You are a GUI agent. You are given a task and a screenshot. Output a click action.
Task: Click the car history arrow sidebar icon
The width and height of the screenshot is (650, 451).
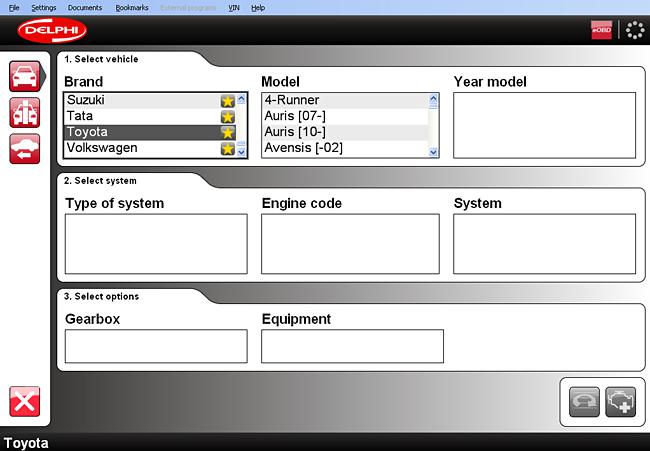pos(25,149)
